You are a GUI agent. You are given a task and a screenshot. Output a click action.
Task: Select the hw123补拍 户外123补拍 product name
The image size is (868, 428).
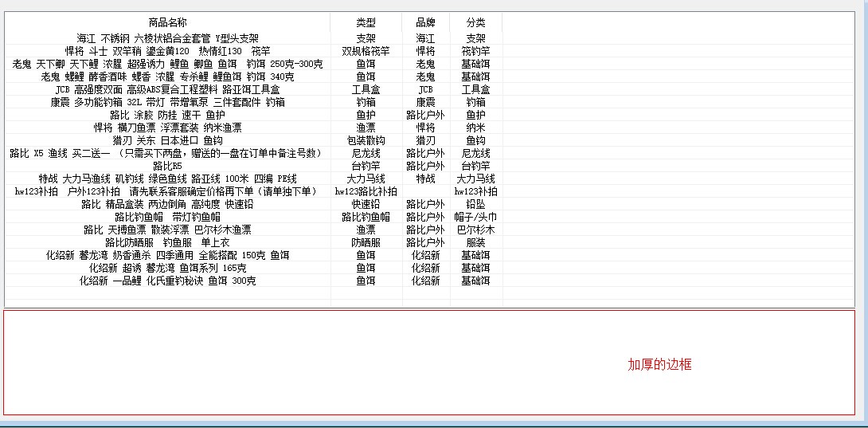tap(168, 191)
